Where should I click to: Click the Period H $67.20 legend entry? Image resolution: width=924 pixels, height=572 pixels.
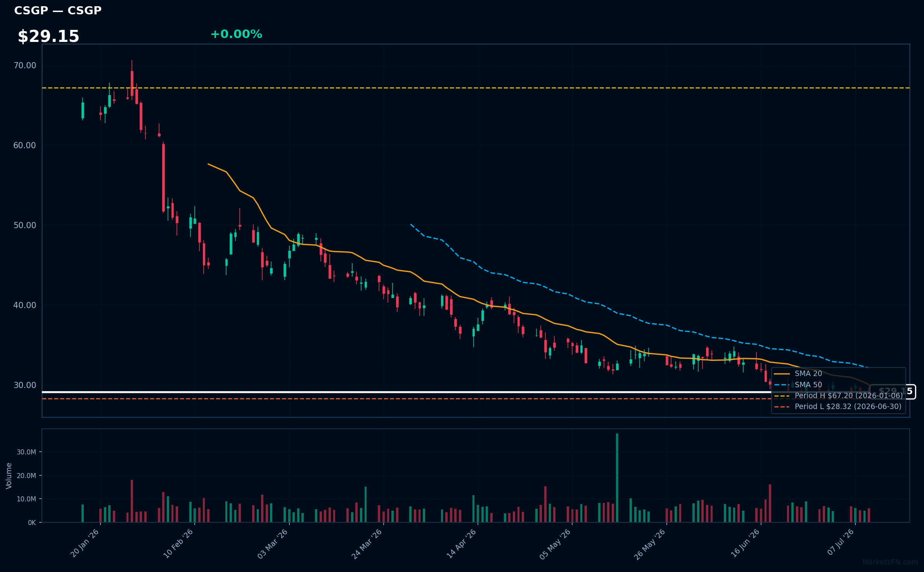(x=838, y=395)
